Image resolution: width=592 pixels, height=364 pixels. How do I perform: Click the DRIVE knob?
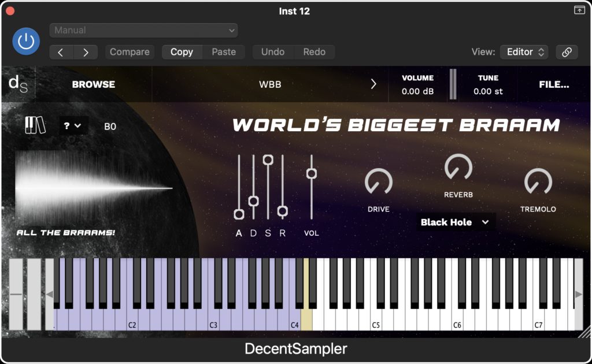click(378, 182)
